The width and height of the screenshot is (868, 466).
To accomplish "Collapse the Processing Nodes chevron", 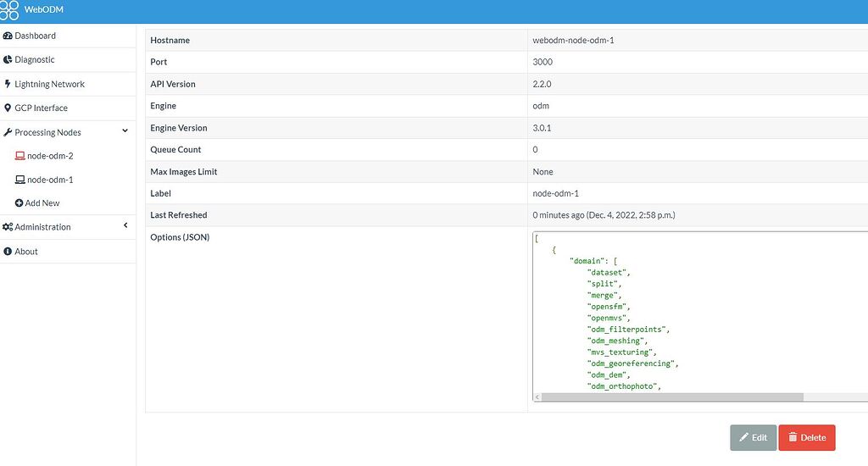I will tap(125, 131).
